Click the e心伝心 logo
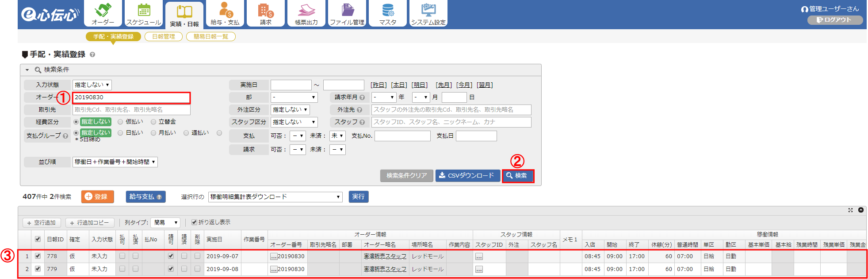The width and height of the screenshot is (868, 279). [50, 15]
